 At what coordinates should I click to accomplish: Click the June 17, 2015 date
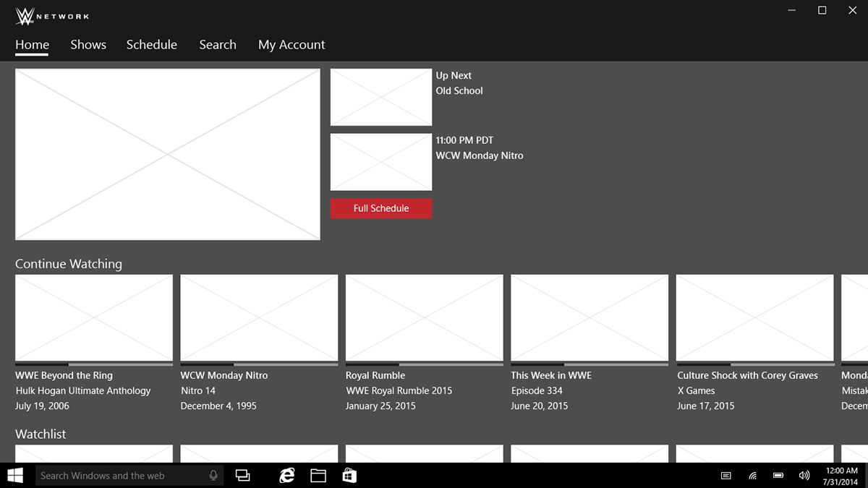click(705, 406)
